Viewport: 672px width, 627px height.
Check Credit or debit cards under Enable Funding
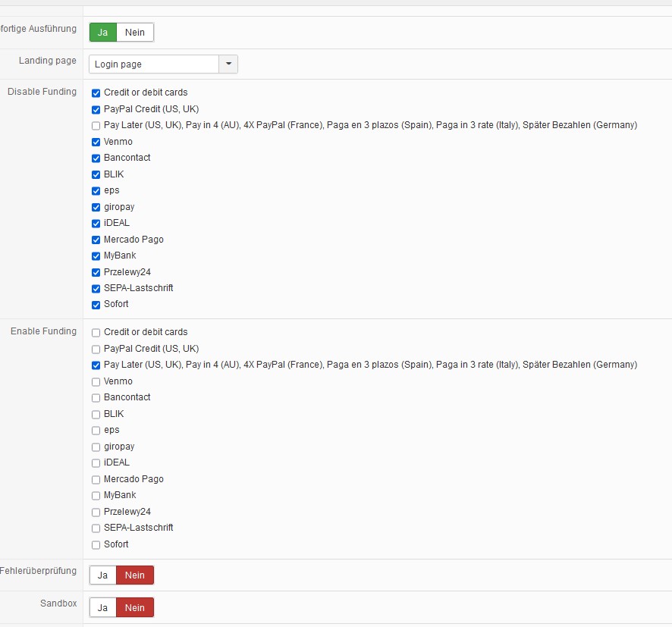pyautogui.click(x=96, y=333)
